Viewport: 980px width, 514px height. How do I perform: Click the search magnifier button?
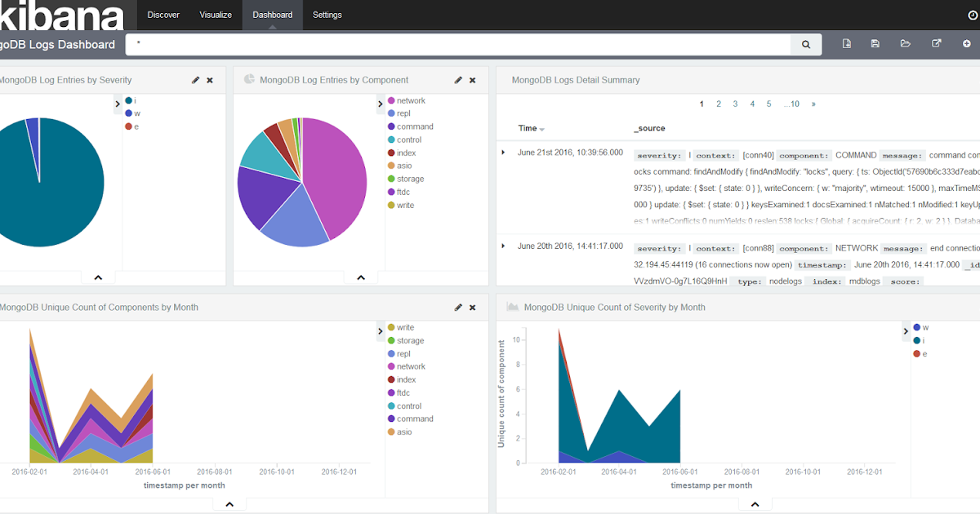805,45
